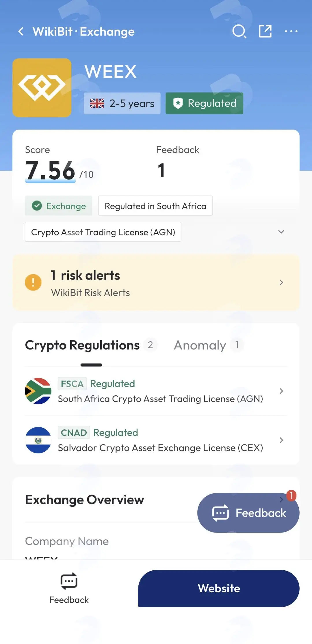Tap the back arrow icon

[21, 31]
